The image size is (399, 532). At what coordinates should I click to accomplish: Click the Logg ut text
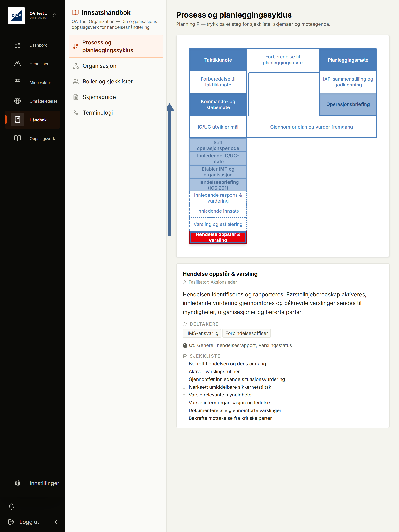click(29, 522)
